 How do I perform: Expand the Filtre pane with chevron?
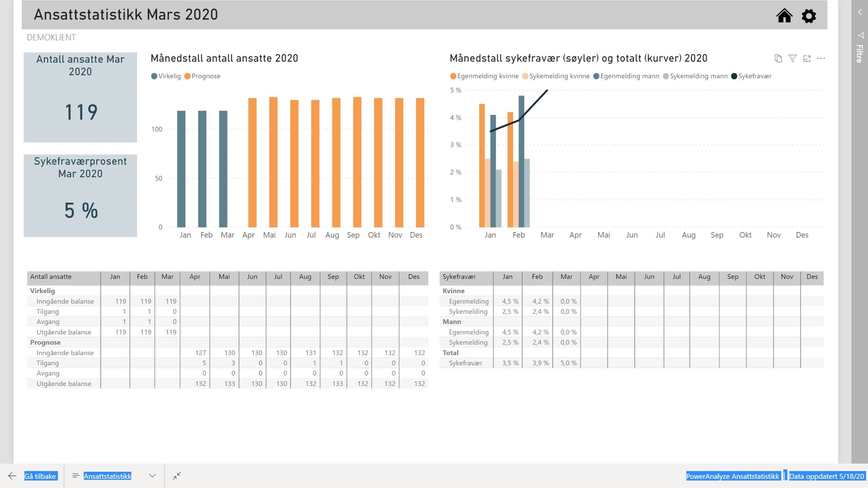tap(860, 13)
